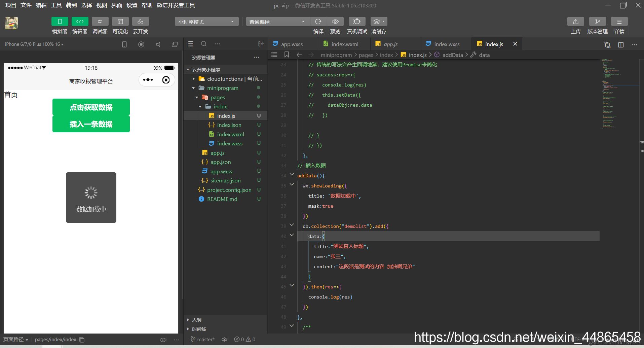Open the mini program capsule menu dots

pyautogui.click(x=148, y=80)
